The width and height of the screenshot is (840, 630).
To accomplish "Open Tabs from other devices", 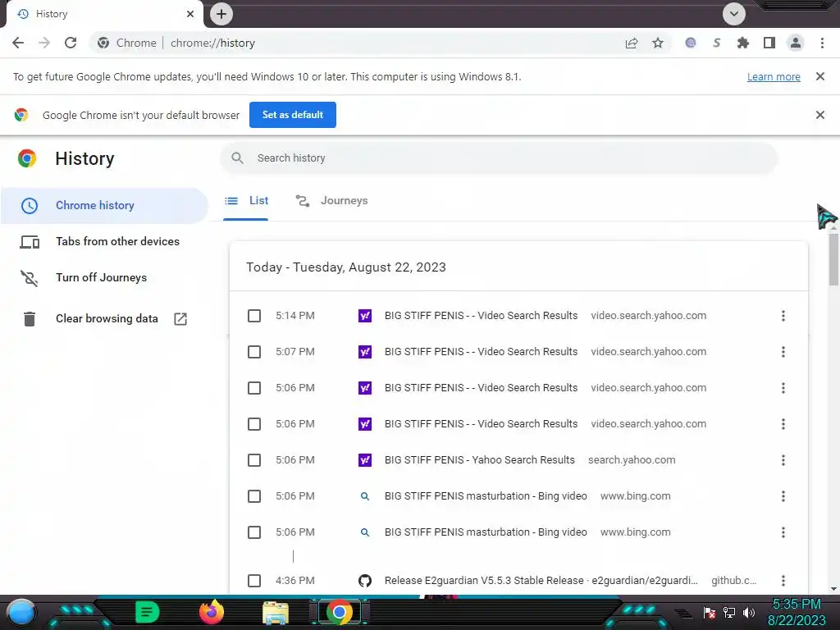I will (x=104, y=242).
